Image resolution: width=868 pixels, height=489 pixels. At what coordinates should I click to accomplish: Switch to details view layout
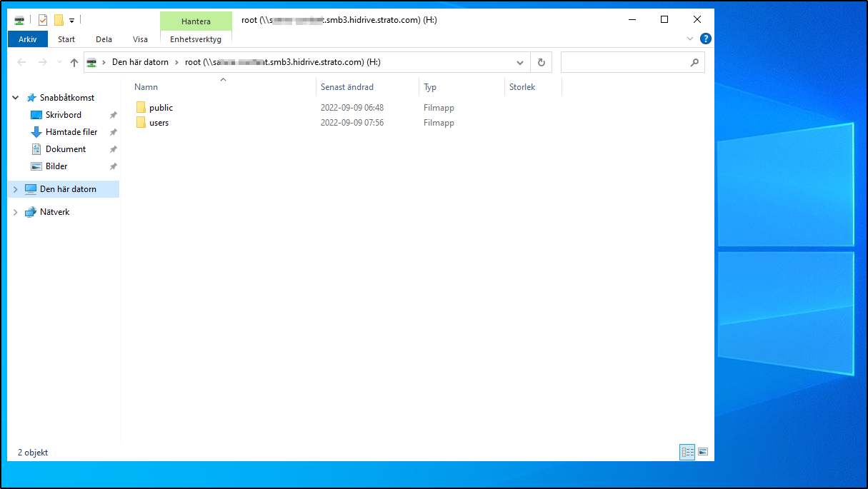[687, 452]
